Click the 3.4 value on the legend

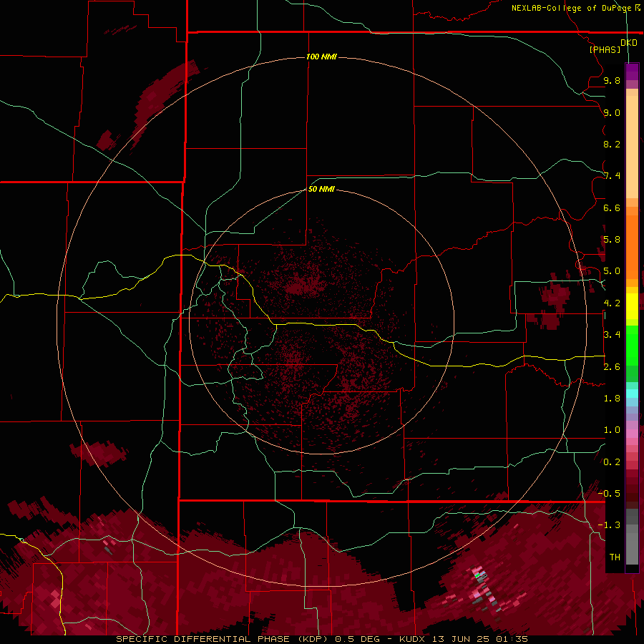tap(612, 335)
